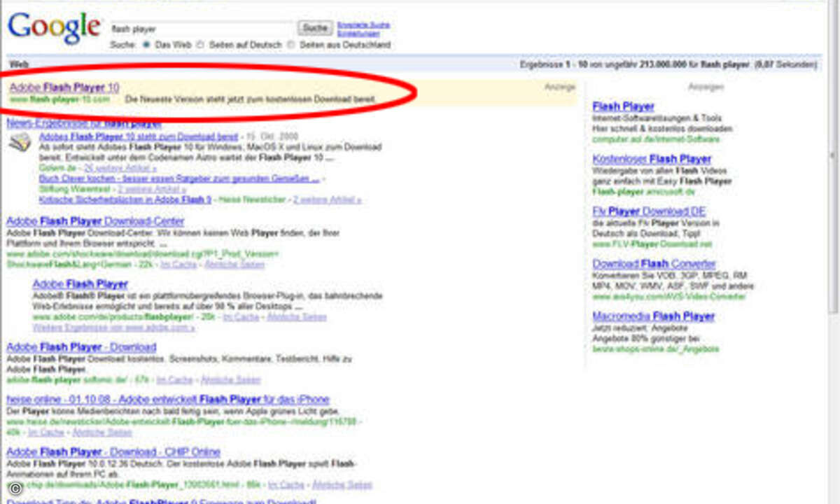The width and height of the screenshot is (840, 504).
Task: Open the Einstellungen link below Erweiterte Suche
Action: coord(358,33)
